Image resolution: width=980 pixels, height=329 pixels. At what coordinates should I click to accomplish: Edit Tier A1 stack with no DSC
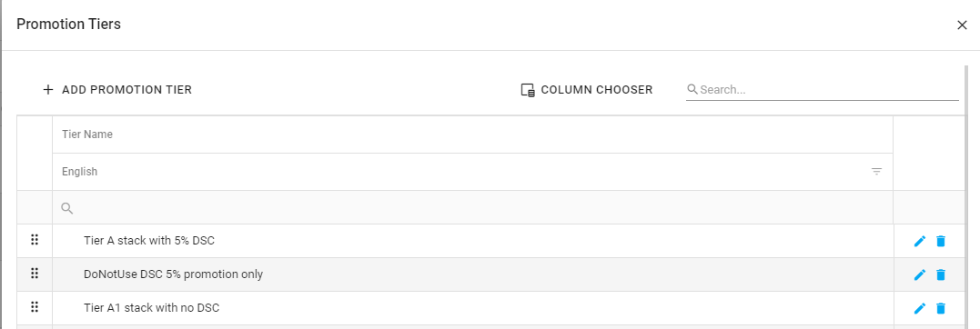click(919, 308)
